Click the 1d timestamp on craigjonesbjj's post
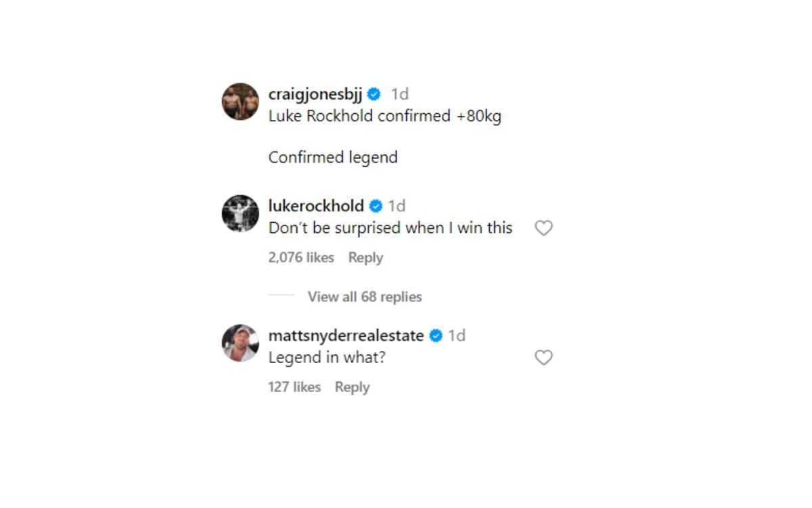 point(400,94)
